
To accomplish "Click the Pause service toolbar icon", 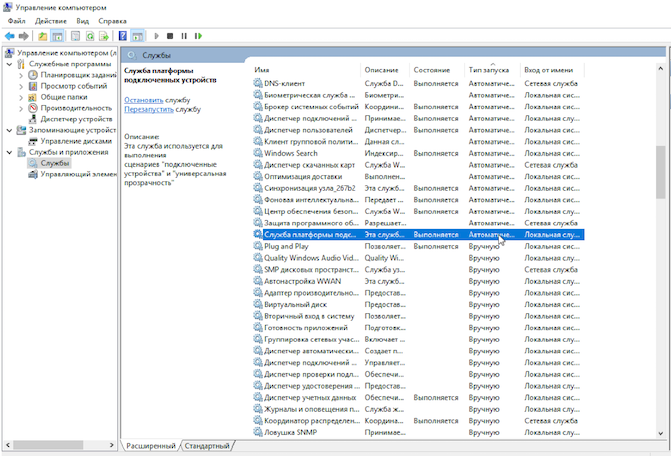I will point(184,36).
